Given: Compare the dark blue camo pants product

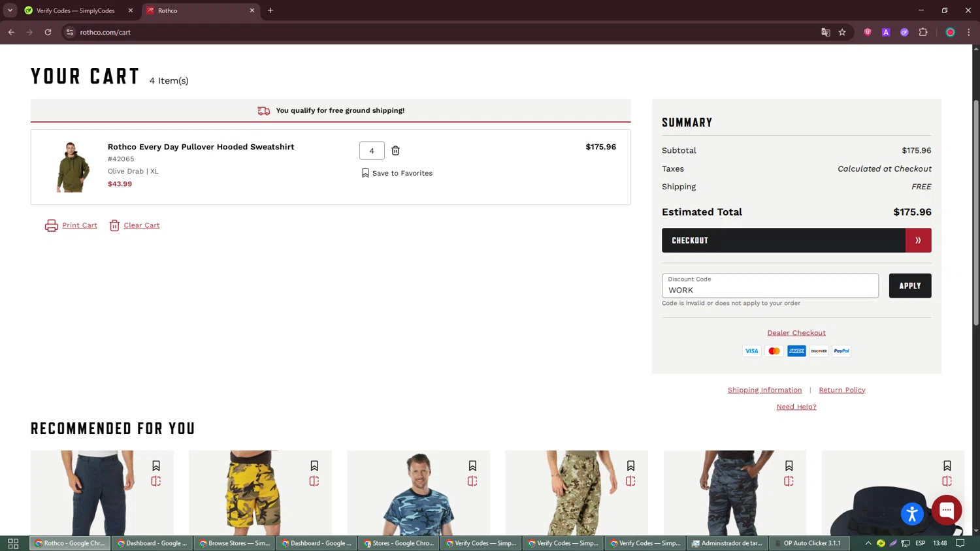Looking at the screenshot, I should (789, 481).
